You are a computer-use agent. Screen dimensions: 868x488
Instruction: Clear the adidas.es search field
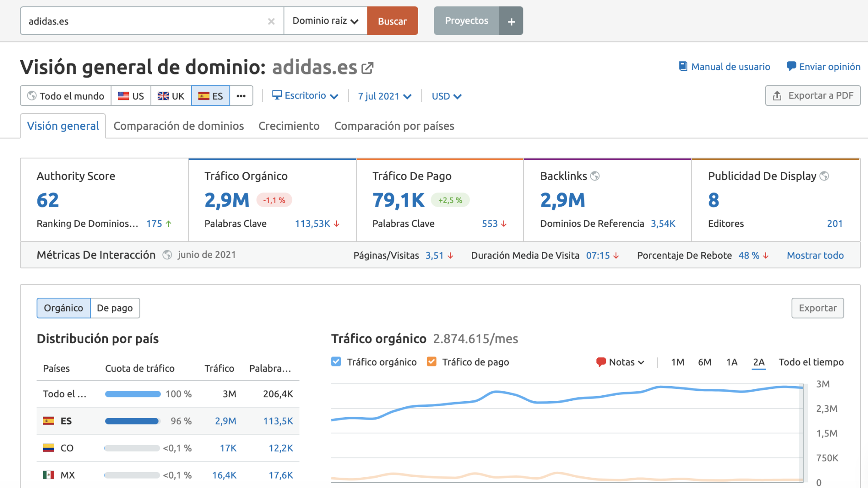tap(271, 21)
